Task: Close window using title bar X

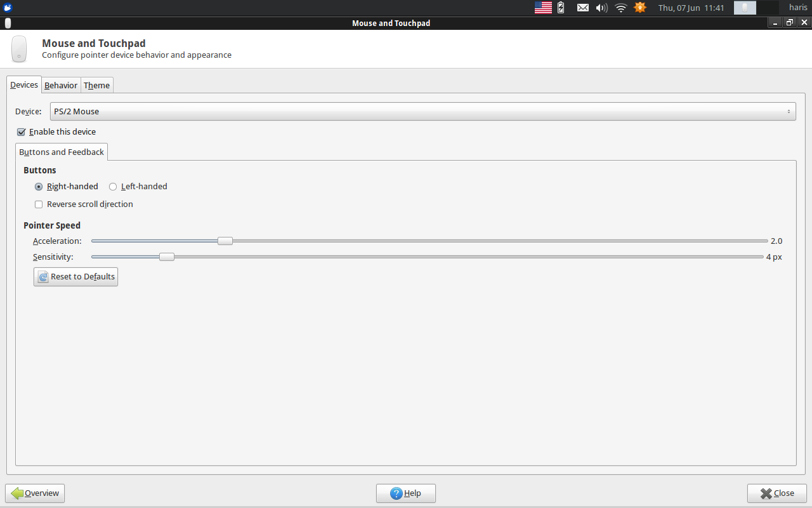Action: pyautogui.click(x=804, y=23)
